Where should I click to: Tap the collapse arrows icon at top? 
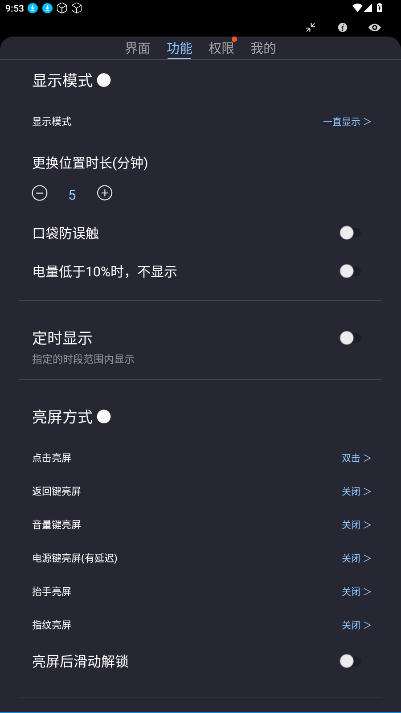pos(311,28)
